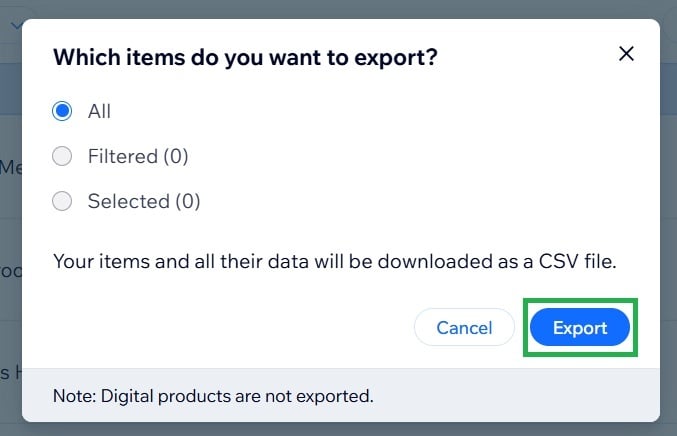Close the export dialog with X icon

626,54
